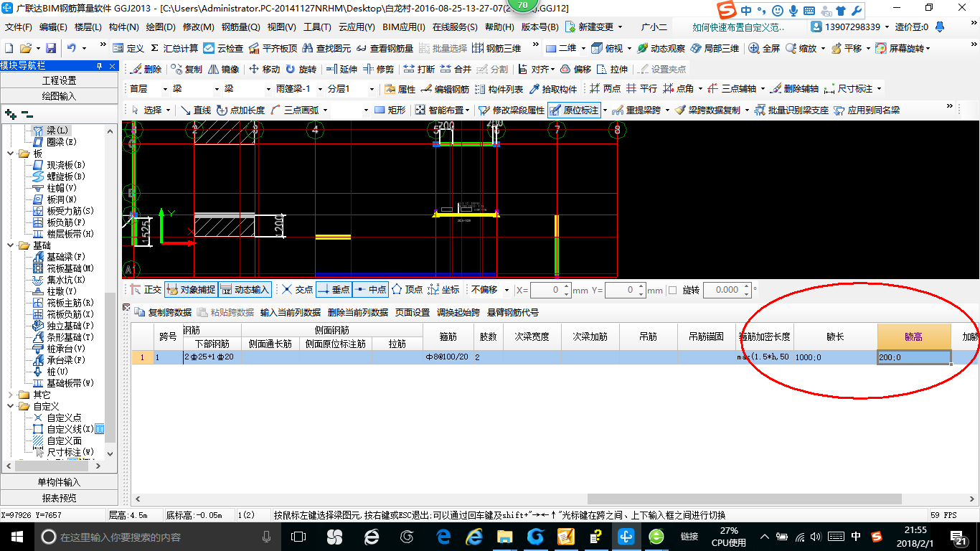Select the 延伸 extend tool
The height and width of the screenshot is (551, 980).
coord(341,69)
